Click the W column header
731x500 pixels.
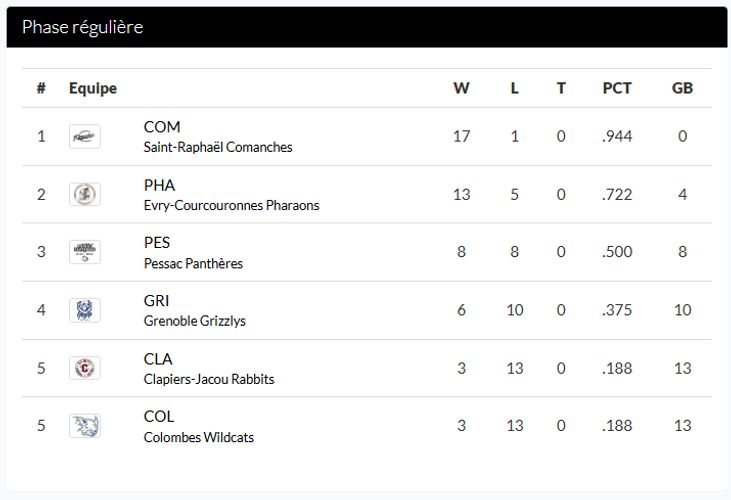(x=461, y=88)
